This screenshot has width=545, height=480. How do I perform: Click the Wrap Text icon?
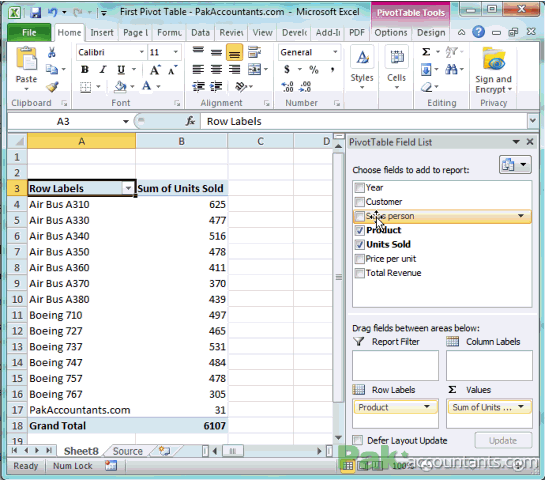tap(254, 52)
